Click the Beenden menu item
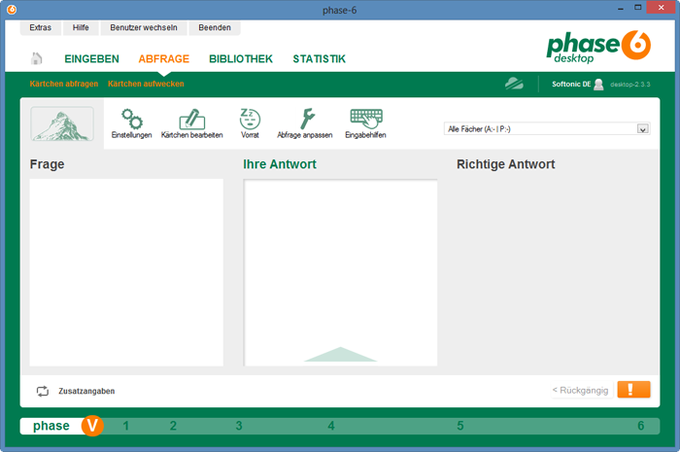This screenshot has width=680, height=452. (x=215, y=28)
